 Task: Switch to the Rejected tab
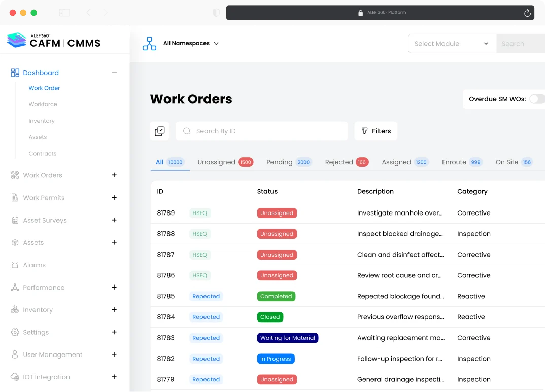[x=347, y=162]
